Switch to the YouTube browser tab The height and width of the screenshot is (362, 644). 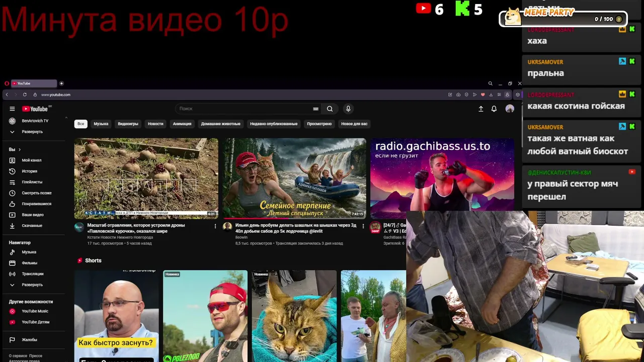(x=34, y=83)
